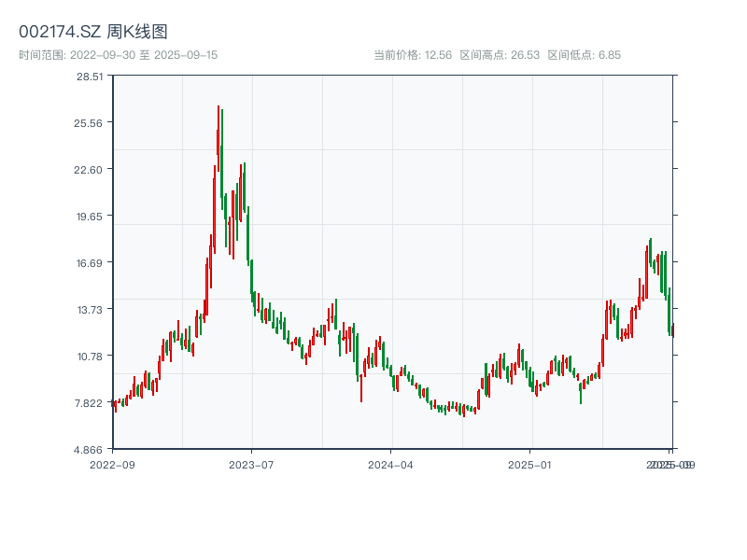
Task: Click the 区间高点: 26.53 label
Action: tap(500, 55)
